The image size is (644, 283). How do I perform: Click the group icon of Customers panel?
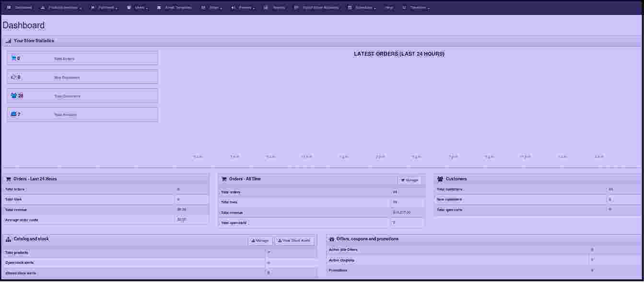coord(440,179)
